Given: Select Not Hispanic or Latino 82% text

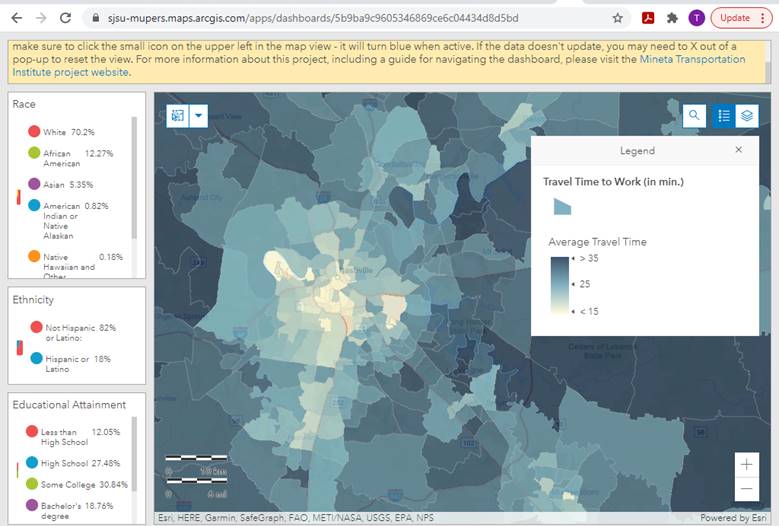Looking at the screenshot, I should [x=80, y=333].
